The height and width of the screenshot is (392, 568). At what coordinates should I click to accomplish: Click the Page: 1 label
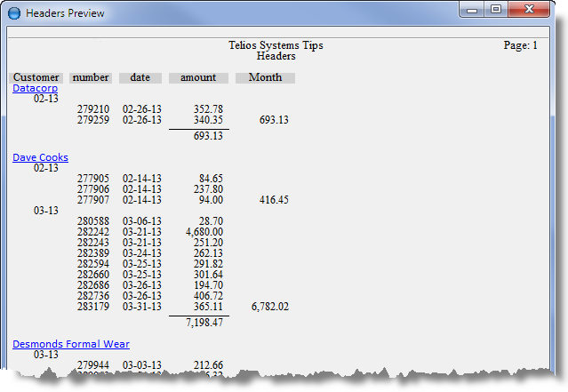pos(520,45)
